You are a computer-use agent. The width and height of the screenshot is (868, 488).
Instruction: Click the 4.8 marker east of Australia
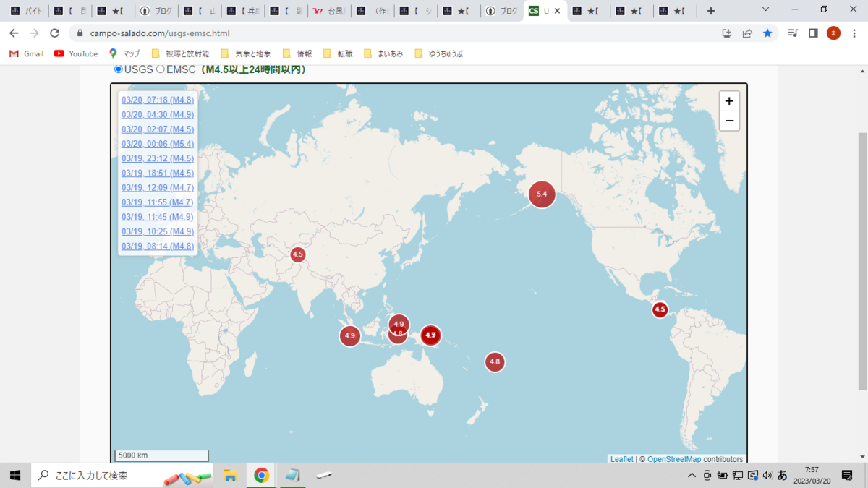(495, 361)
